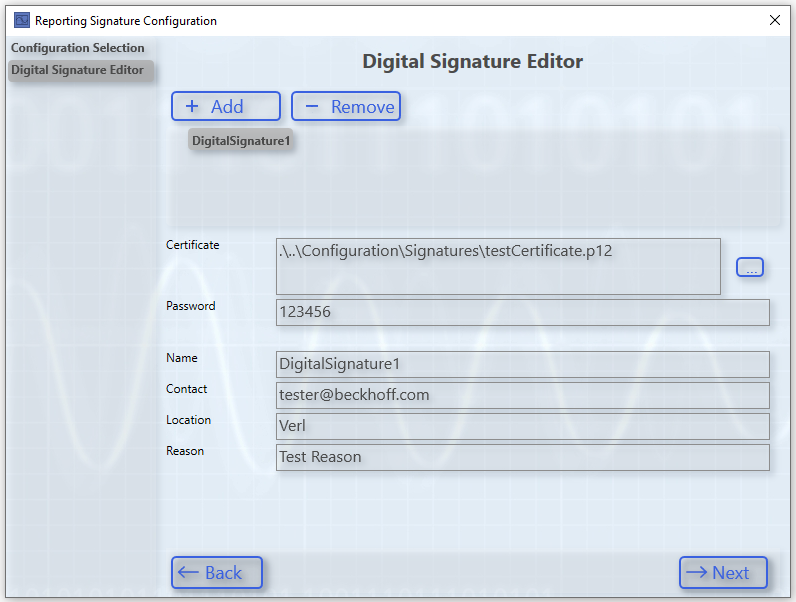Select DigitalSignature1 in the signature list

click(241, 141)
